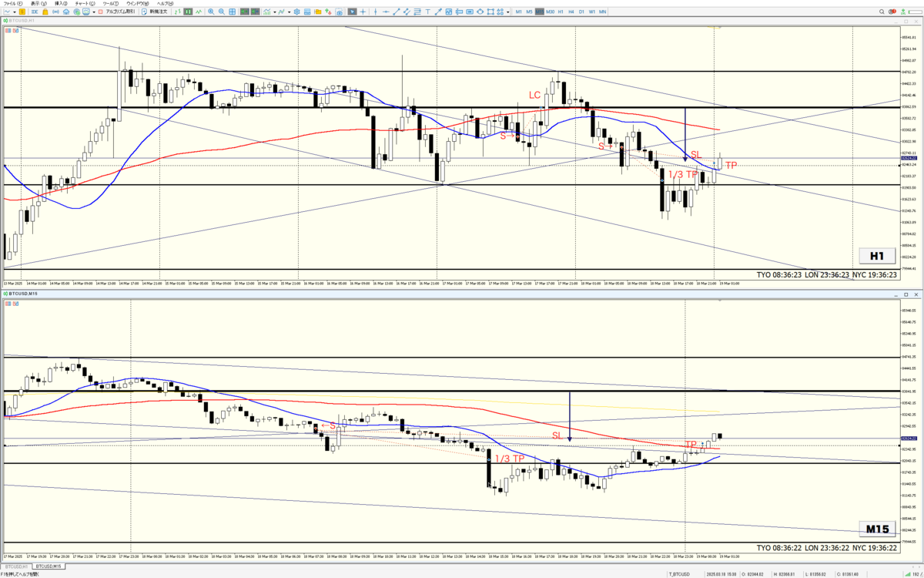
Task: Click the tile windows grid icon
Action: pos(232,12)
